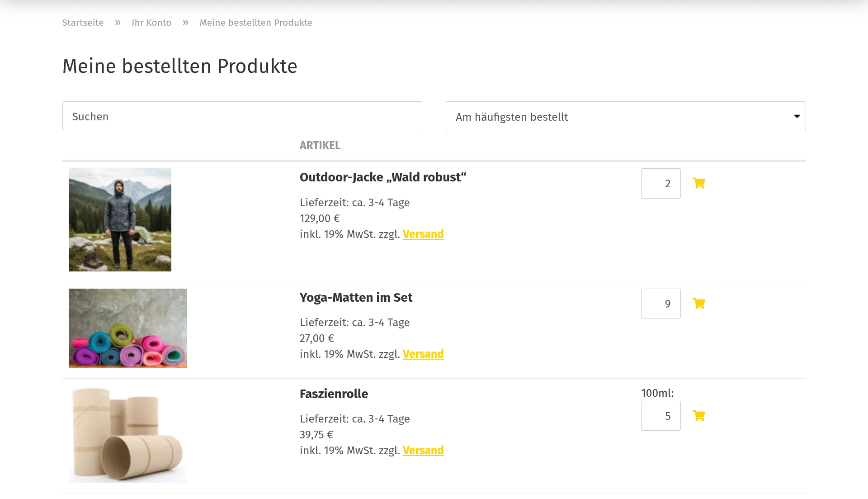This screenshot has height=499, width=868.
Task: Go to Startseite via breadcrumb
Action: coord(83,23)
